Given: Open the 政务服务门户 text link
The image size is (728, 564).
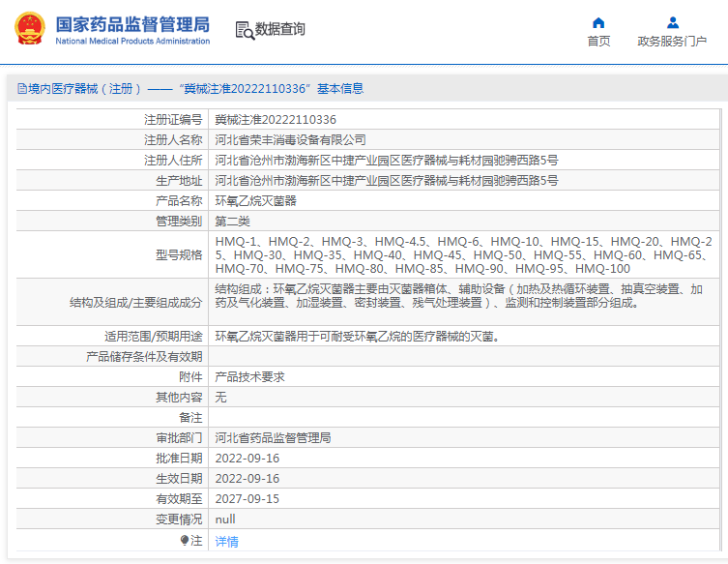Looking at the screenshot, I should 672,42.
